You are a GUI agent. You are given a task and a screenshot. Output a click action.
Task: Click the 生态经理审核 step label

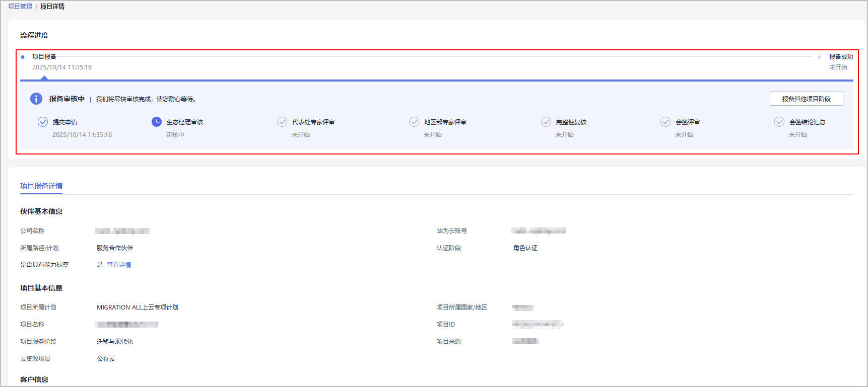185,122
